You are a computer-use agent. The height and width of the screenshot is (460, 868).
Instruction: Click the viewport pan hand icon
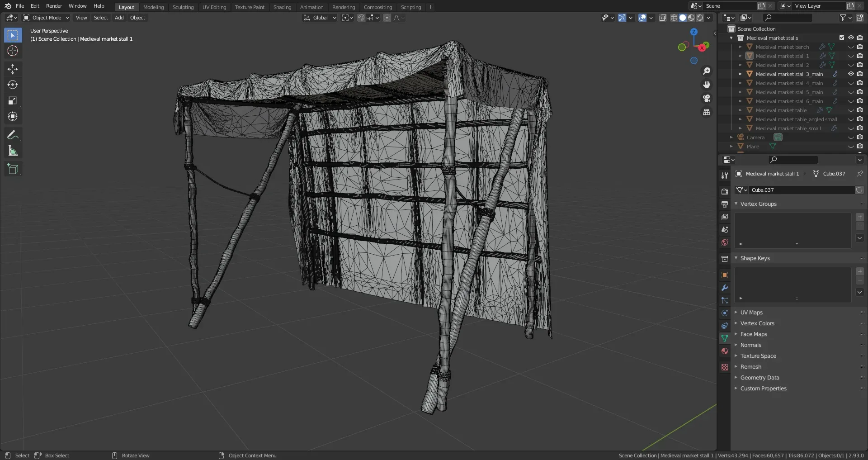click(707, 85)
